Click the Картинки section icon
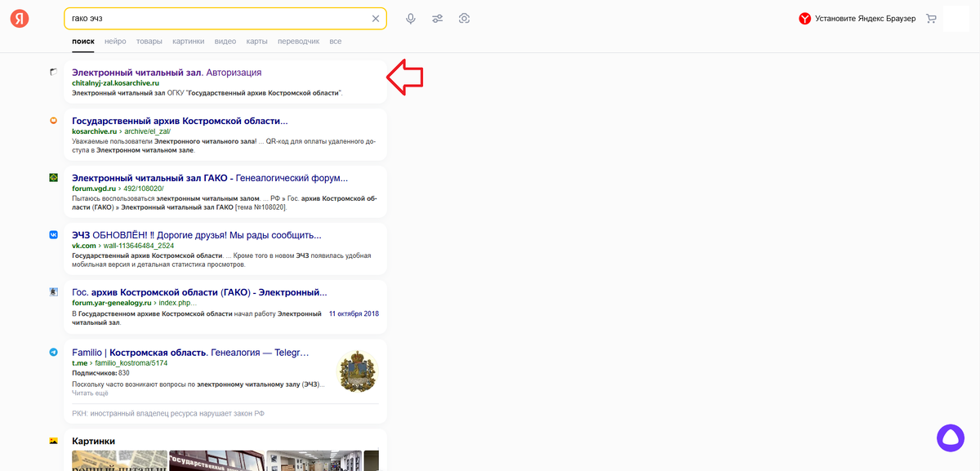The image size is (980, 471). coord(54,442)
